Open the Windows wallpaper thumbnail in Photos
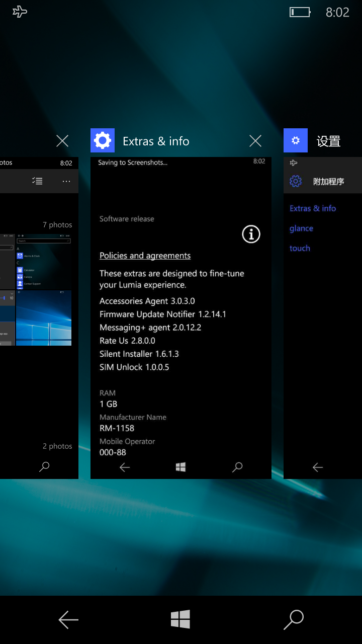The height and width of the screenshot is (644, 362). click(44, 318)
